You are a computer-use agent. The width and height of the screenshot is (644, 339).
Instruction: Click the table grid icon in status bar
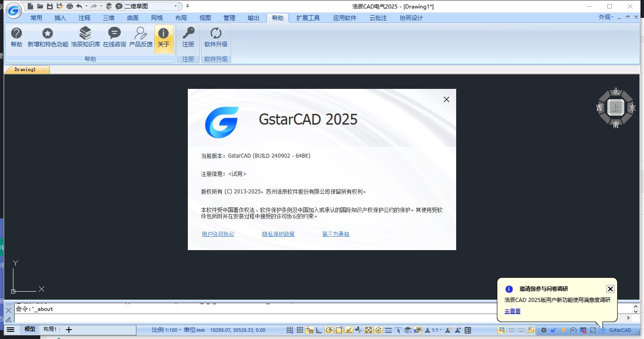coord(468,330)
